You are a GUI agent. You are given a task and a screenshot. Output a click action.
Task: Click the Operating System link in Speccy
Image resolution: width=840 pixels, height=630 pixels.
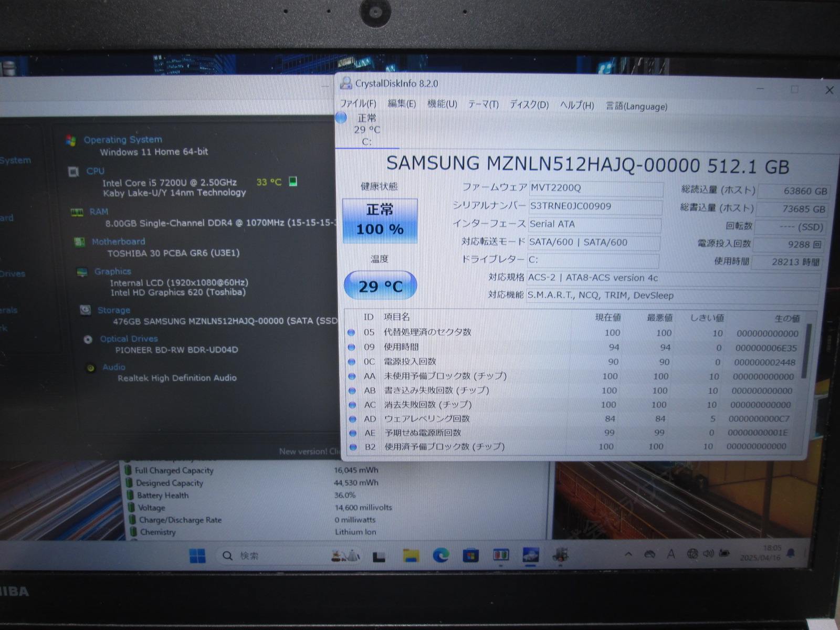pos(123,140)
